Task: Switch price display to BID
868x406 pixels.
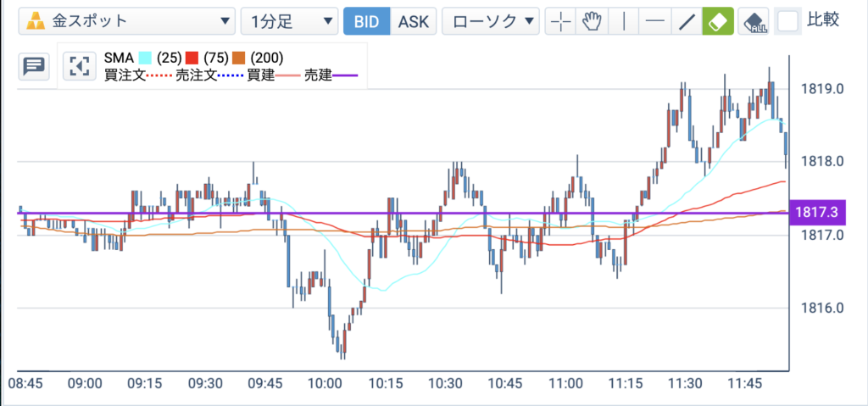Action: pos(366,21)
